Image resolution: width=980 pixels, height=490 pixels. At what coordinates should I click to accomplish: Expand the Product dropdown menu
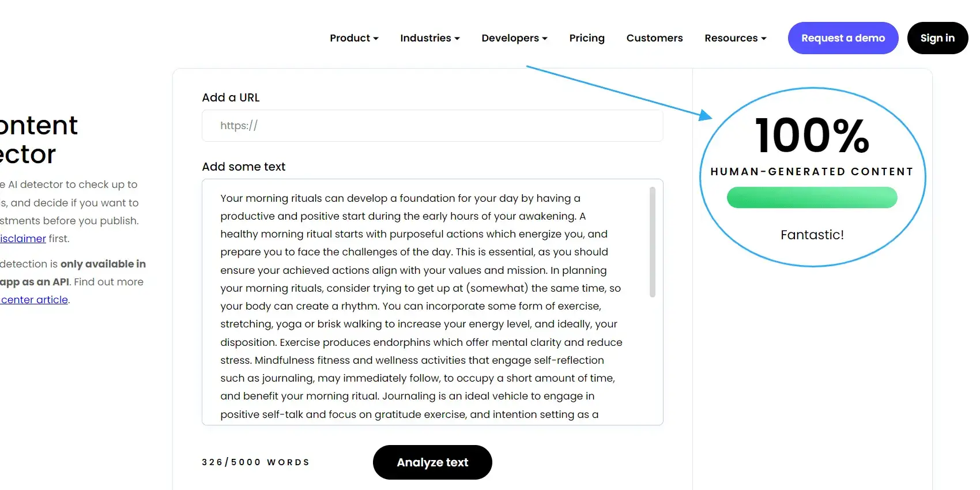354,38
